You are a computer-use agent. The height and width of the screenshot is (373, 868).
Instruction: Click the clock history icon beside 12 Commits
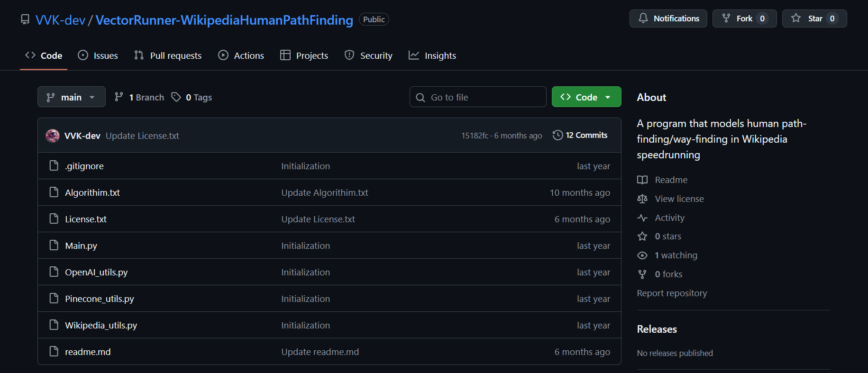coord(557,135)
